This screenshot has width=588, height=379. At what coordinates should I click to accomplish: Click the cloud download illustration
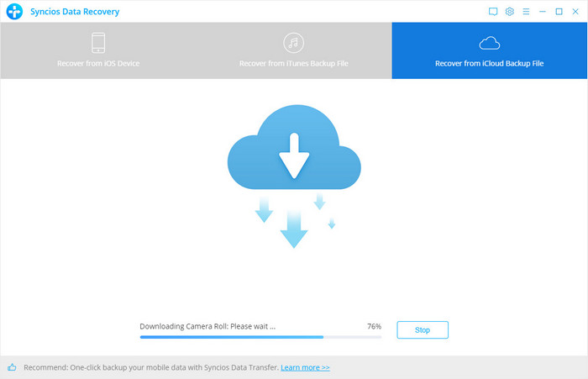coord(294,176)
